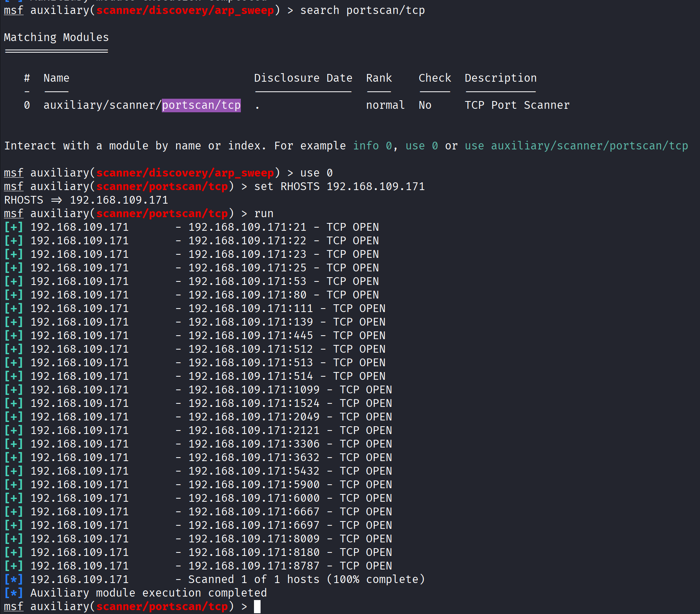Click the port 1524 TCP OPEN result
This screenshot has width=700, height=614.
(198, 403)
